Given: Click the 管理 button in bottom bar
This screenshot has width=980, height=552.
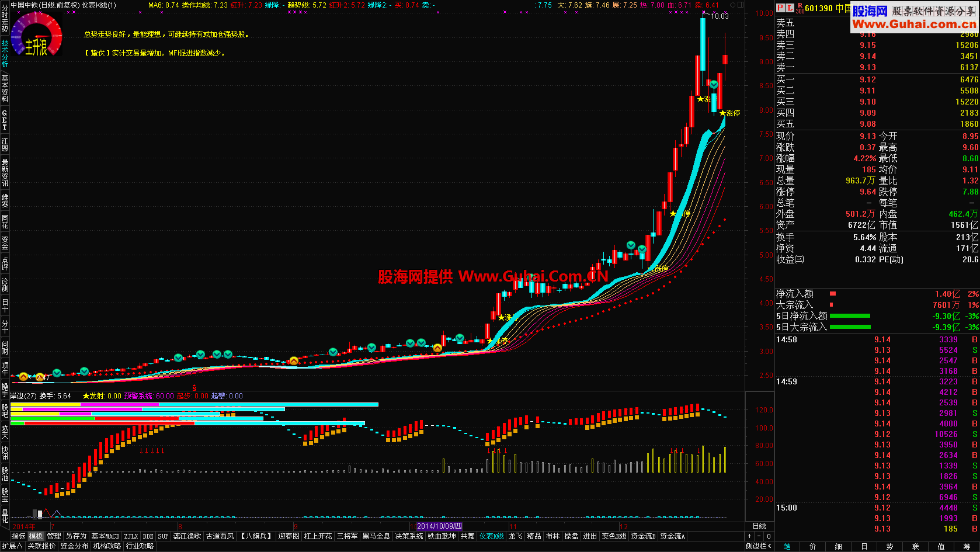Looking at the screenshot, I should coord(54,536).
